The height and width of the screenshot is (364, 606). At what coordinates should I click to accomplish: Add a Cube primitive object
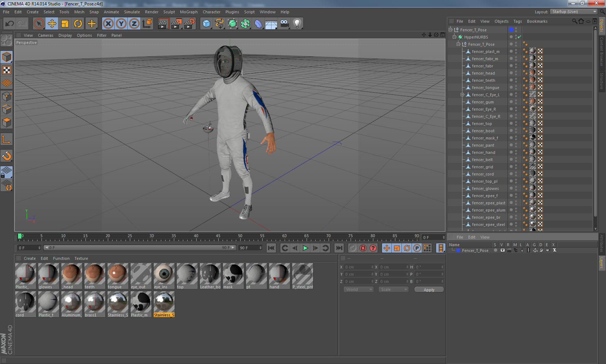click(206, 24)
